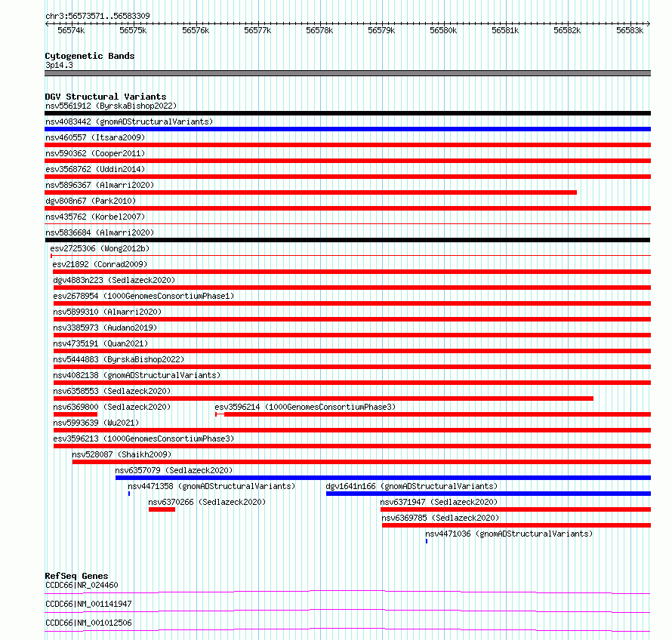Click nsv4471358 gnomADStructuralVariants label

211,486
